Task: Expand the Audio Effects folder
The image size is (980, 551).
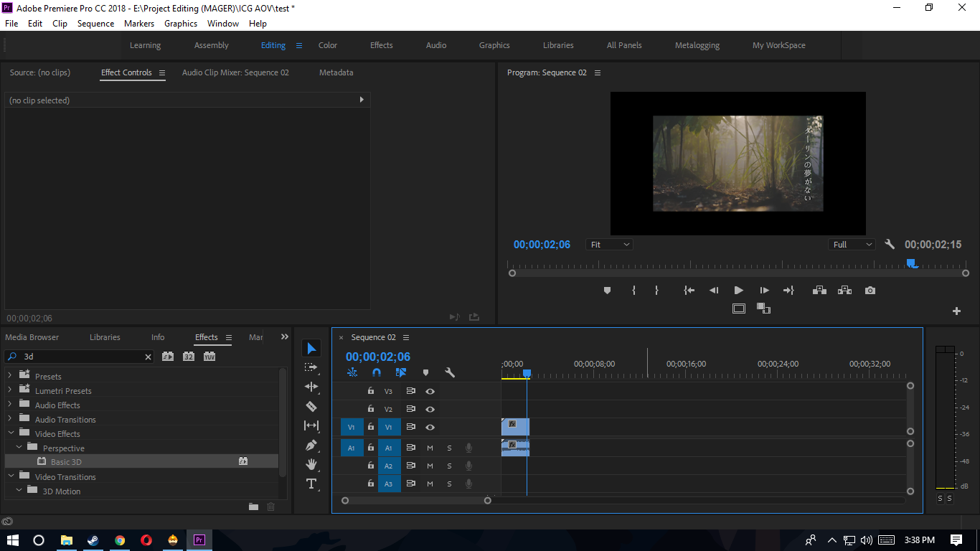Action: pos(10,405)
